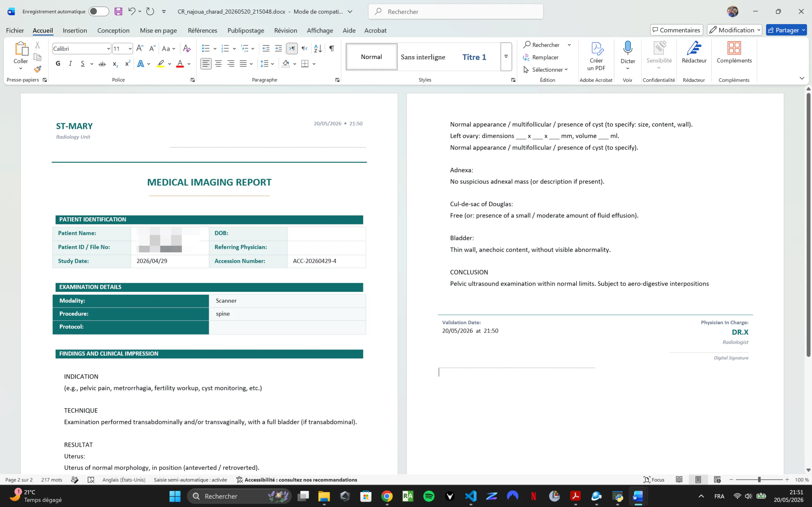Decrease the paragraph indent

pos(266,49)
